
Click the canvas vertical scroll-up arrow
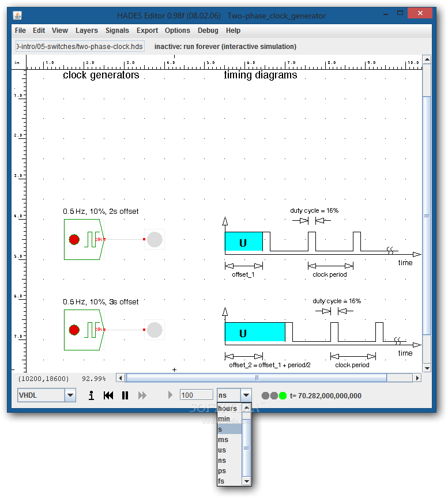click(427, 59)
